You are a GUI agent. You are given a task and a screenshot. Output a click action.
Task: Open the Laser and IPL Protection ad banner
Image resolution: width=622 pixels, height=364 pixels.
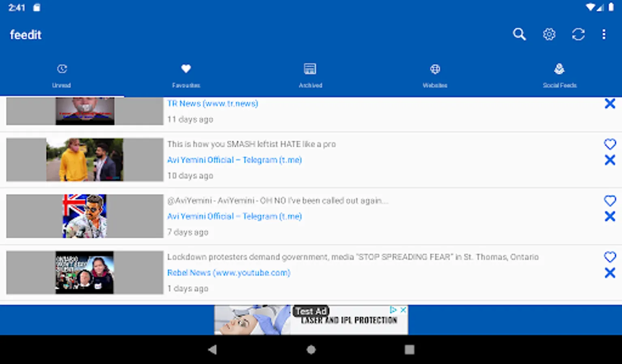click(x=311, y=320)
